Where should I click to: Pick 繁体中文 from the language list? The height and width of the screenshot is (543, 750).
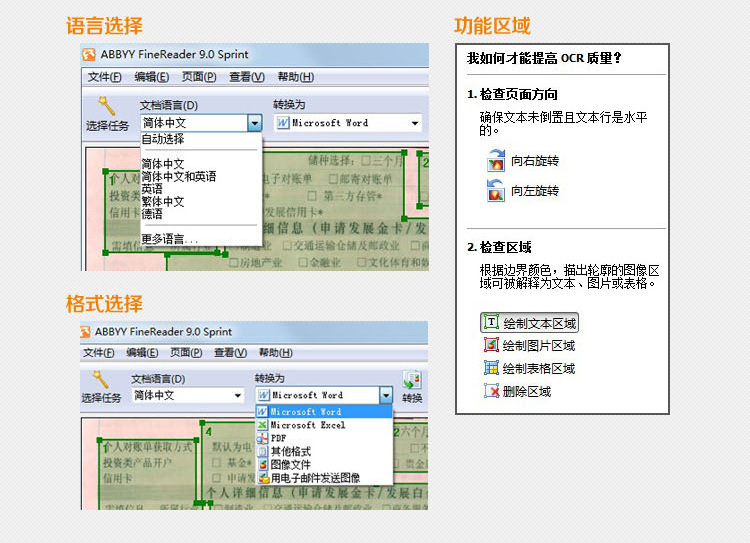[x=163, y=201]
